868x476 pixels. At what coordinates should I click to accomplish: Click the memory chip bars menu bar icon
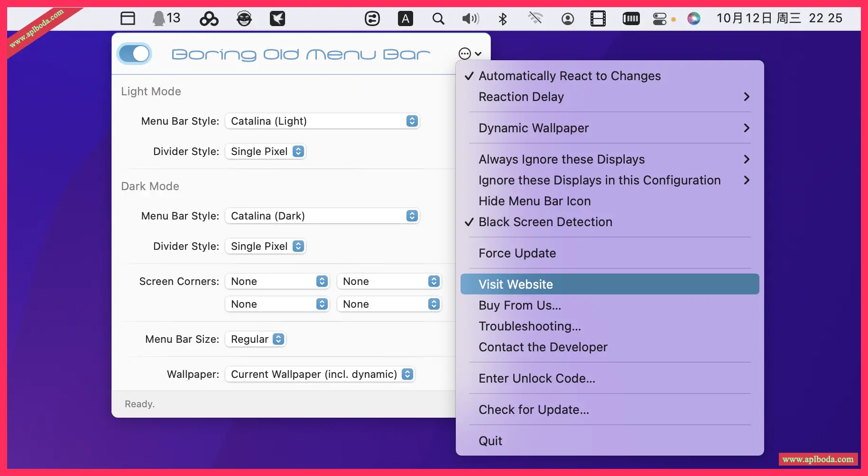[x=631, y=18]
